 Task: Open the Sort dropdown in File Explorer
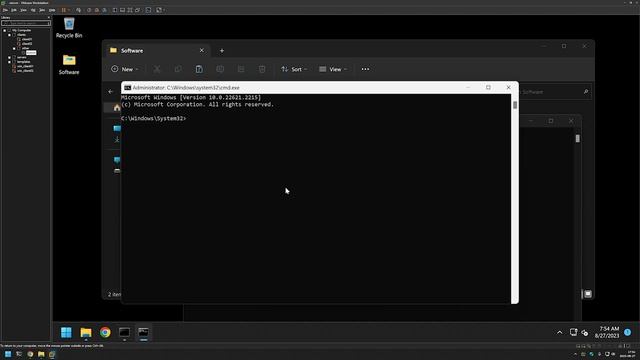(294, 69)
